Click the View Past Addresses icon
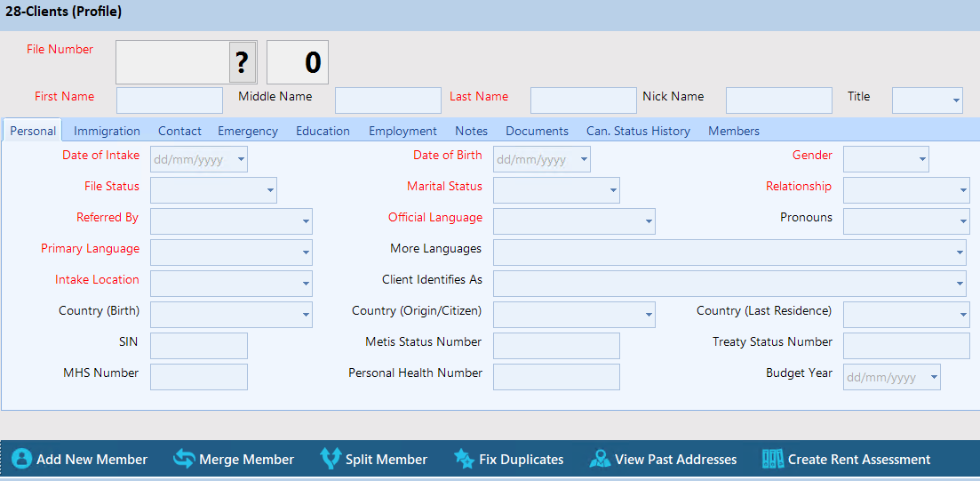Image resolution: width=980 pixels, height=481 pixels. pos(600,459)
